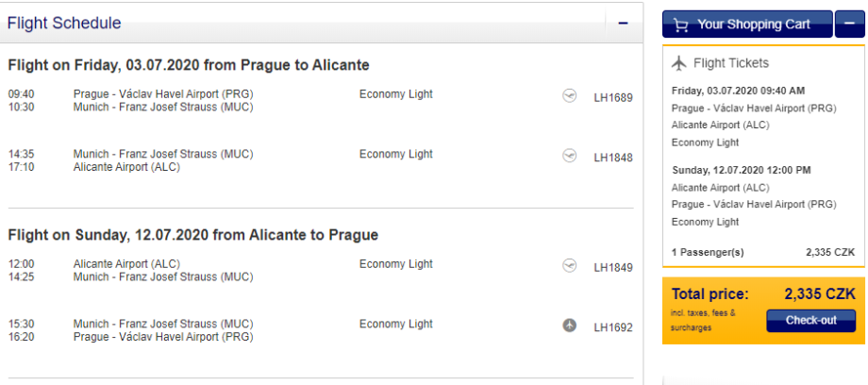The height and width of the screenshot is (385, 868).
Task: Click the Lufthansa logo next to LH1849
Action: pyautogui.click(x=569, y=266)
